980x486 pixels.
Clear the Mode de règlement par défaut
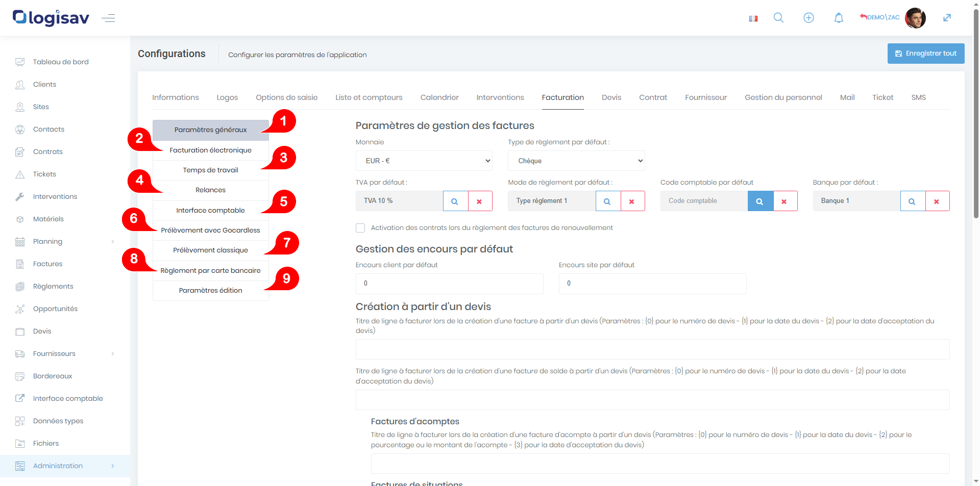click(632, 201)
